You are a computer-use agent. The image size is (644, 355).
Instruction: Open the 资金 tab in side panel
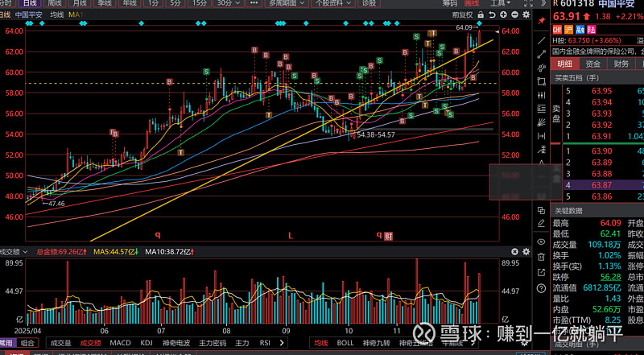(x=592, y=64)
